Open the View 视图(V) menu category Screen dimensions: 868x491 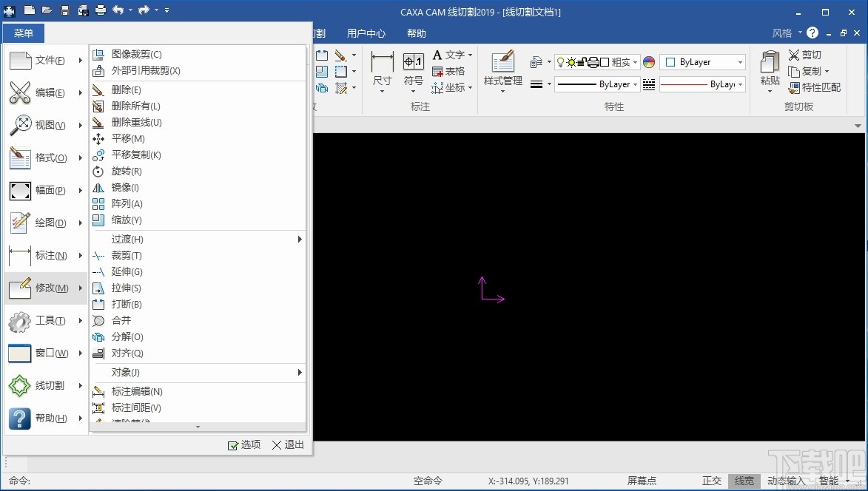pos(46,125)
